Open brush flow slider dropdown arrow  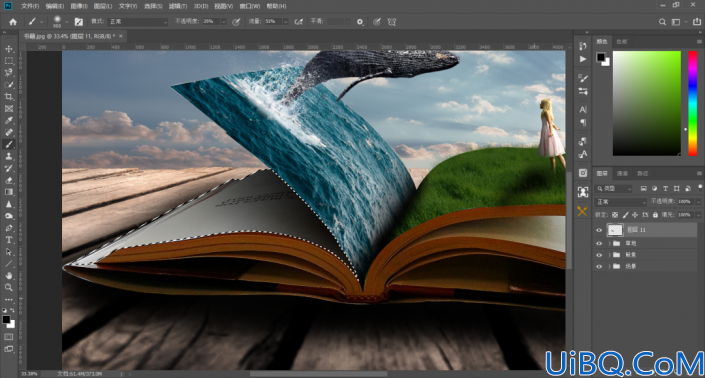(x=285, y=22)
